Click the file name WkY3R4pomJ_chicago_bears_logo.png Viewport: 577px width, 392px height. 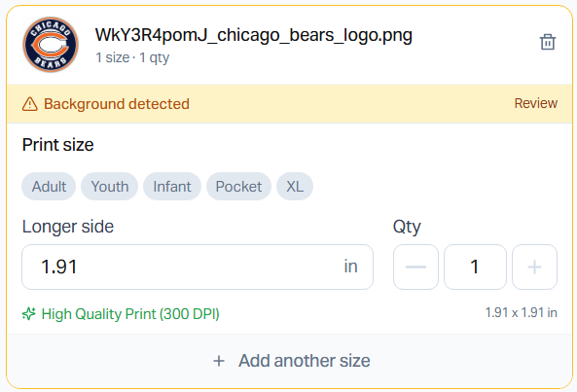pos(254,35)
